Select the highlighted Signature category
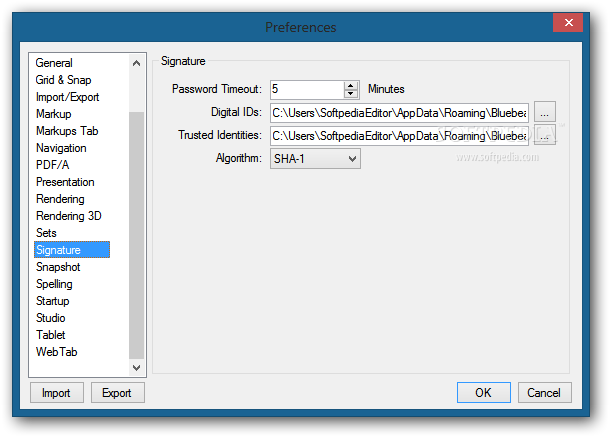 click(72, 250)
